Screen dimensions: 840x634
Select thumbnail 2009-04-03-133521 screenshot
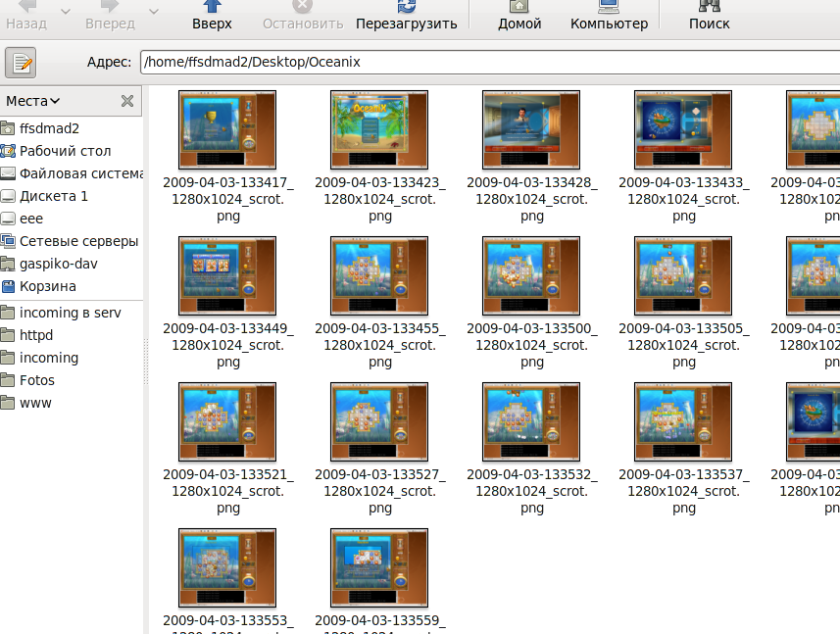click(227, 422)
